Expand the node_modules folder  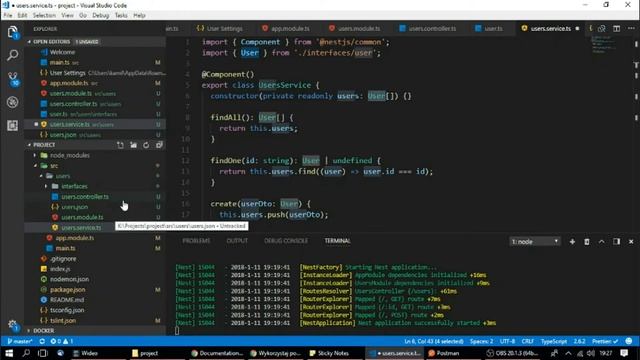point(35,156)
